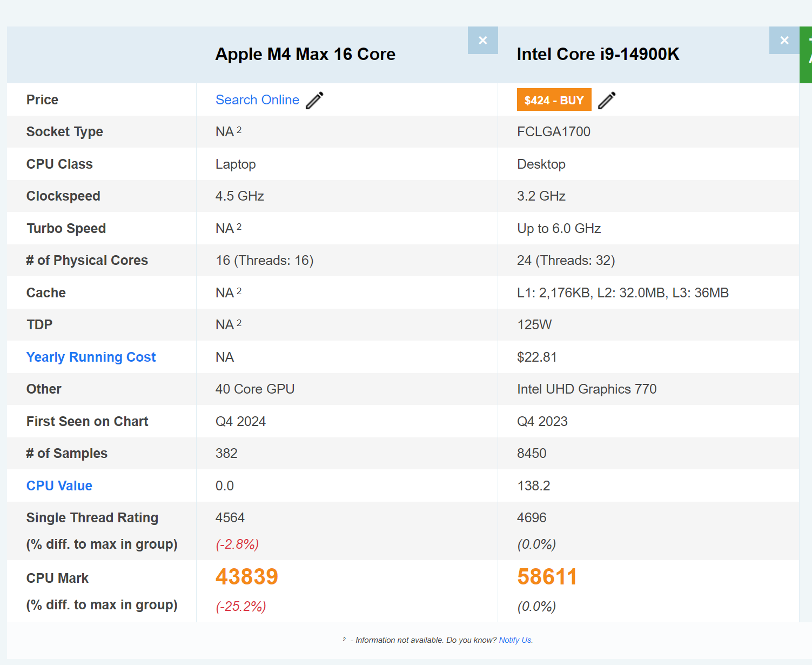The width and height of the screenshot is (812, 665).
Task: Click the 43839 CPU Mark score
Action: pyautogui.click(x=247, y=577)
